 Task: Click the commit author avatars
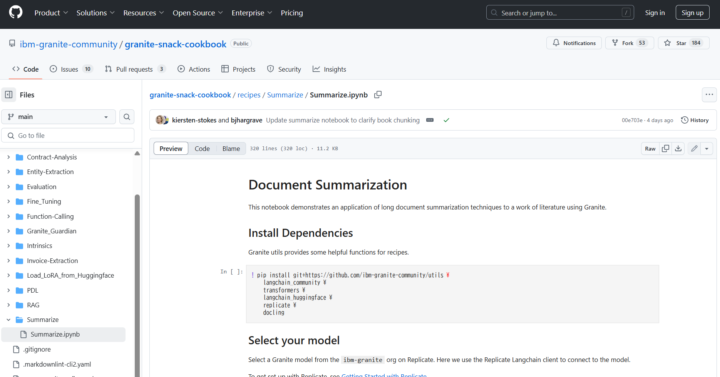[162, 120]
